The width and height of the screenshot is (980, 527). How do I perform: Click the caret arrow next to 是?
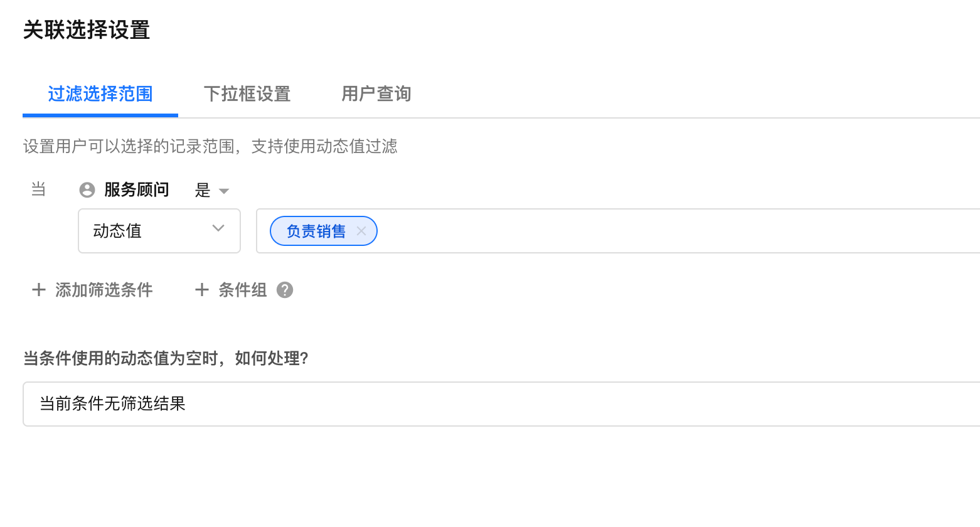(x=224, y=191)
